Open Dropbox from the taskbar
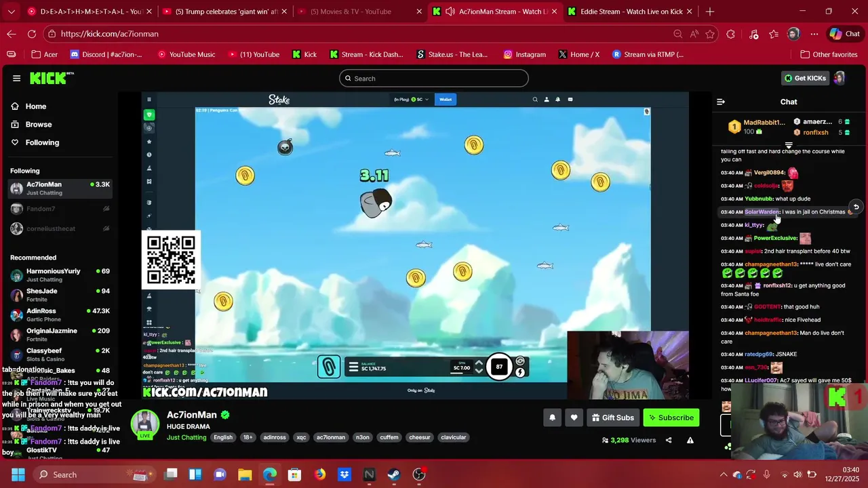Screen dimensions: 868x488 pos(344,474)
